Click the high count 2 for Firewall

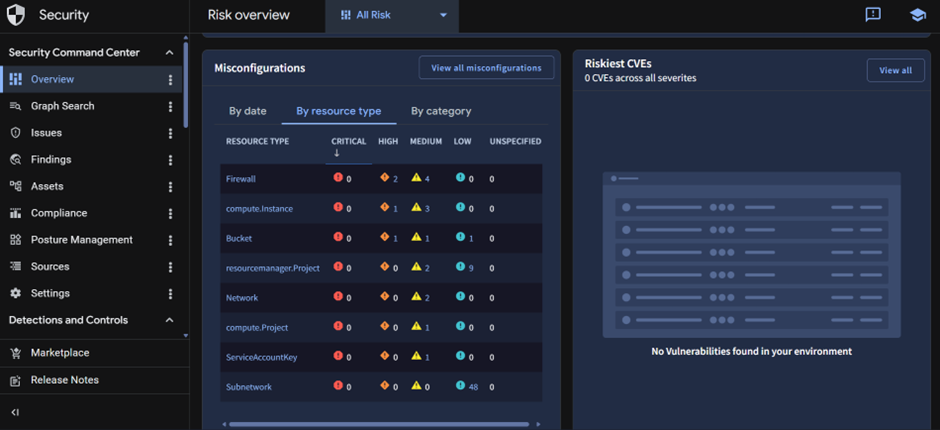coord(395,179)
